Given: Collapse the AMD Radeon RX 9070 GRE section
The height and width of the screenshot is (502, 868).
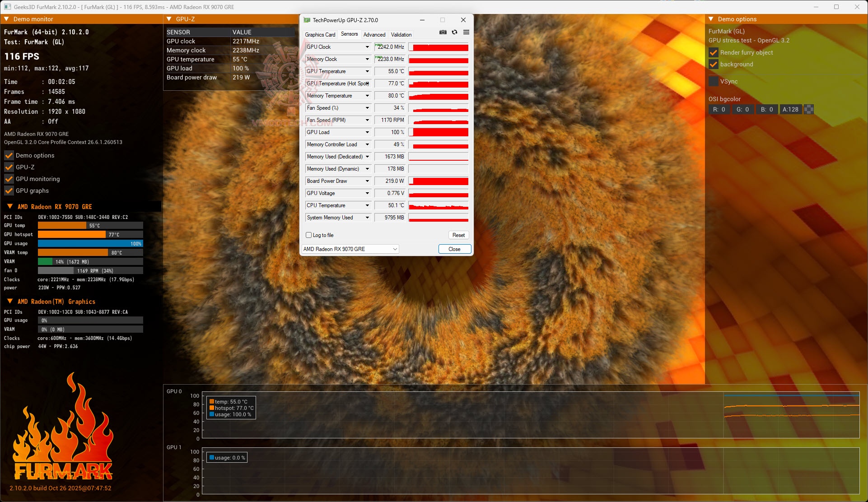Looking at the screenshot, I should click(x=10, y=206).
